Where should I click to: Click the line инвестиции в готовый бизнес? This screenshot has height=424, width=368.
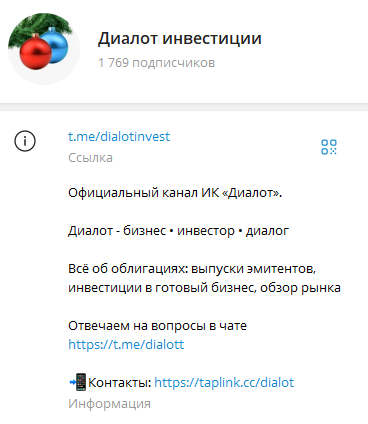click(162, 288)
